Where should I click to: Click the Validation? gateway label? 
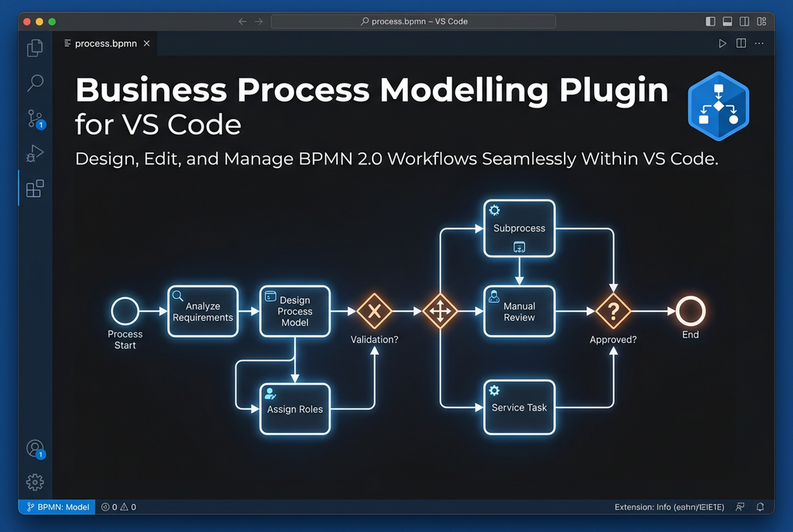(374, 339)
